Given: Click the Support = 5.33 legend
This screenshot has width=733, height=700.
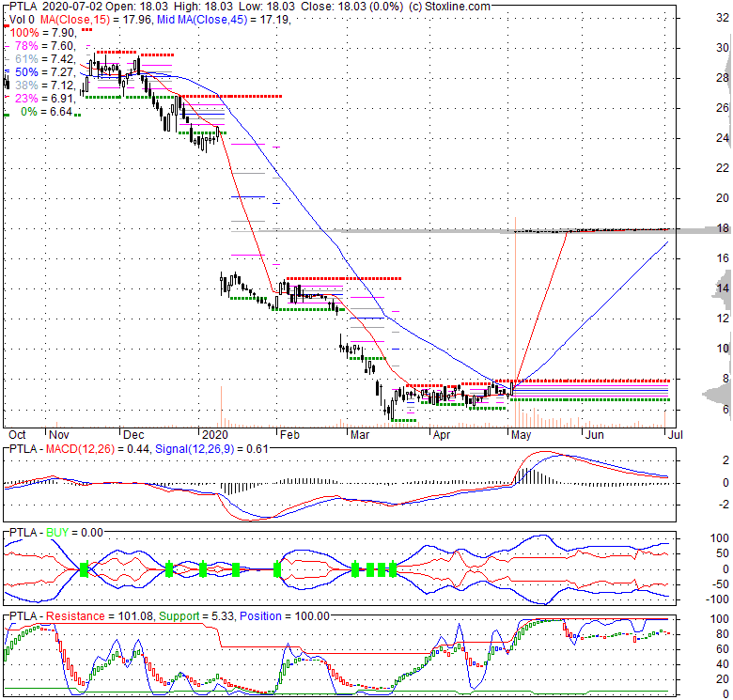Looking at the screenshot, I should [197, 616].
